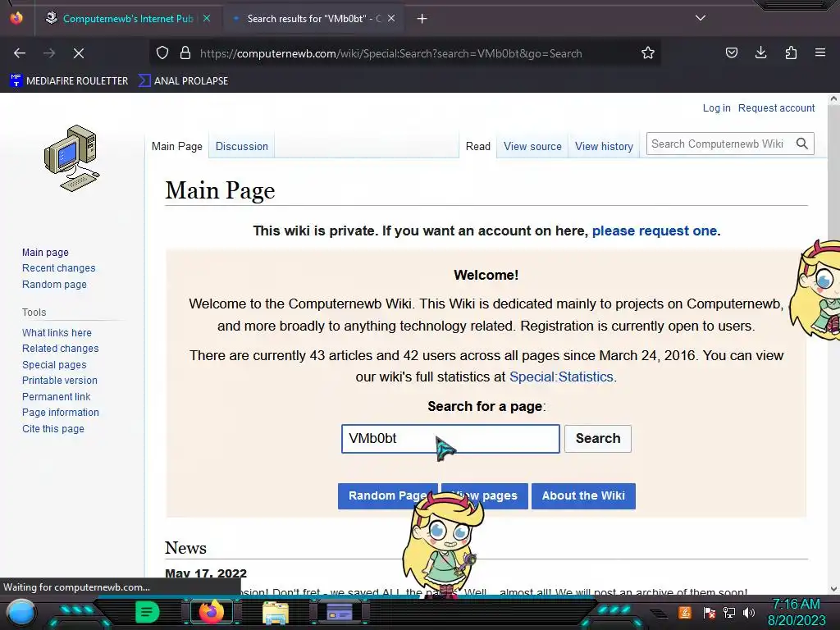Open Random page in sidebar
Screen dimensions: 840x630
[x=54, y=284]
